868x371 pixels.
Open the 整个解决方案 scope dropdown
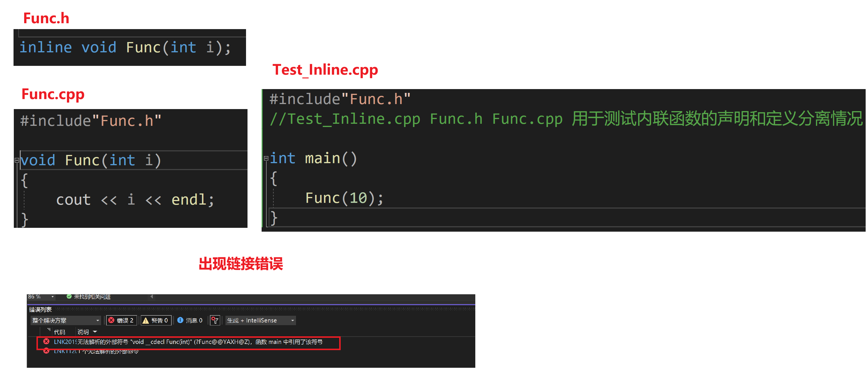(65, 320)
